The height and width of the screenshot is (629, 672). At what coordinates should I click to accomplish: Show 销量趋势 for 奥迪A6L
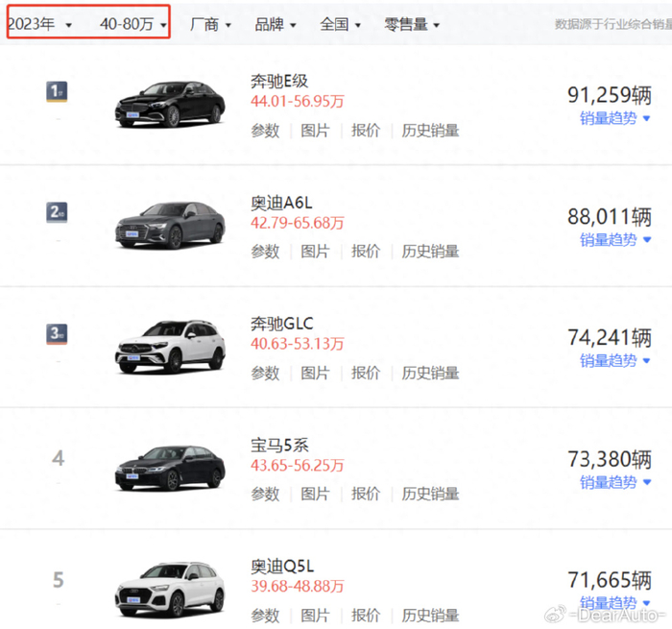[x=615, y=240]
